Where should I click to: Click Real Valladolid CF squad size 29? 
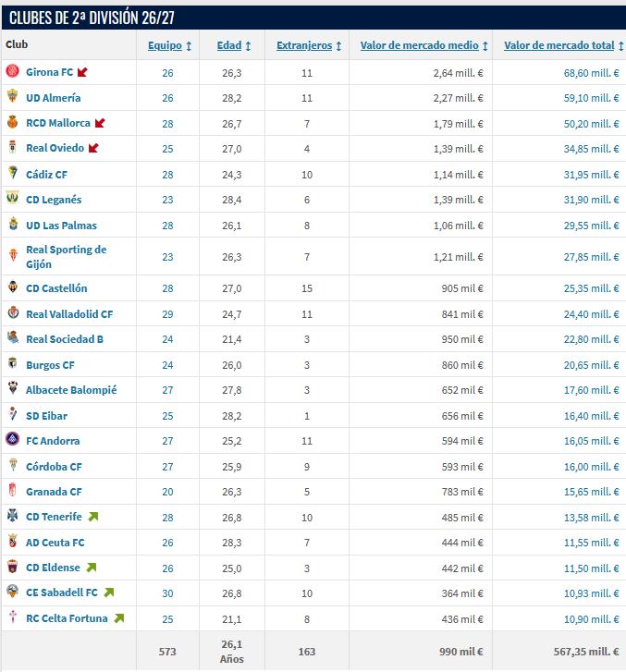(167, 314)
